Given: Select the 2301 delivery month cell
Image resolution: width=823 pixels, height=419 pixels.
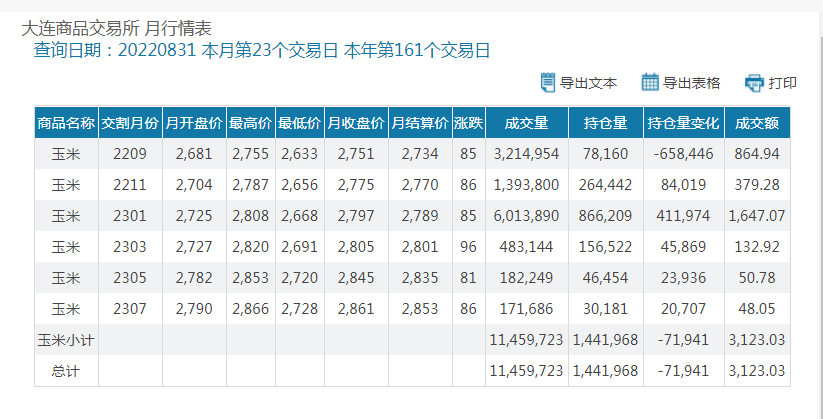Looking at the screenshot, I should click(x=130, y=216).
